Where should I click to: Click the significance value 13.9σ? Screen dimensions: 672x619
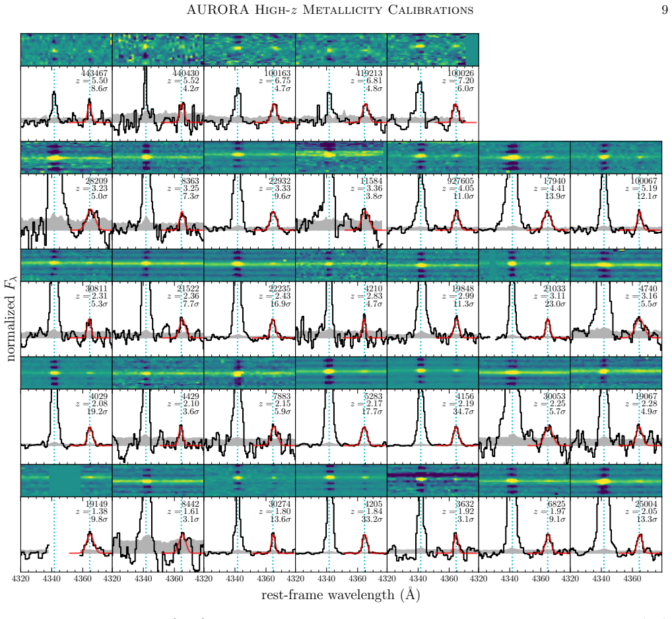(555, 196)
